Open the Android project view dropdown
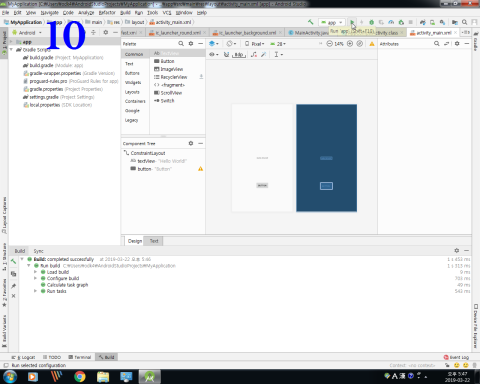This screenshot has height=384, width=480. tap(27, 33)
